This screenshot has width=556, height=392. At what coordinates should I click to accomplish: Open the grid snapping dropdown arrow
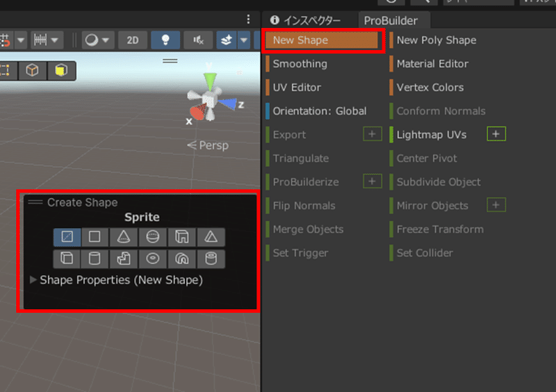[x=21, y=40]
